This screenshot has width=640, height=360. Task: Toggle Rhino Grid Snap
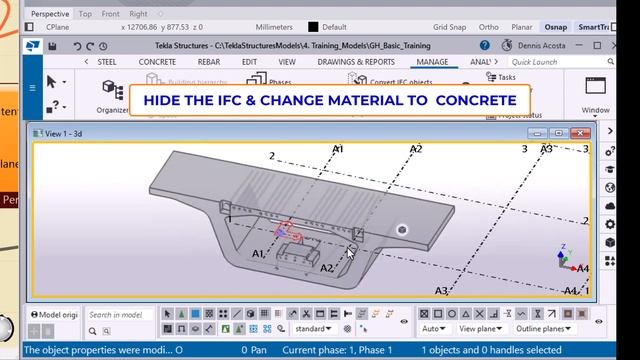[449, 27]
